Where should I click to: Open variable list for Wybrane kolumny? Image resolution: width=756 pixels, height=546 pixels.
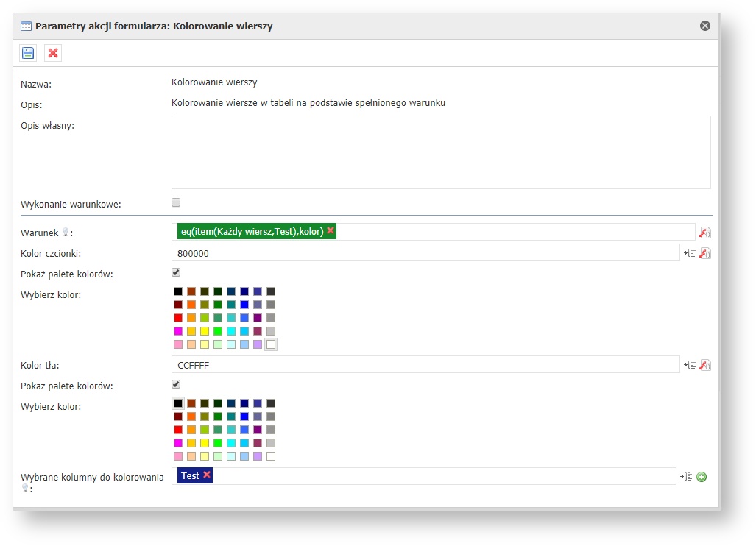686,477
